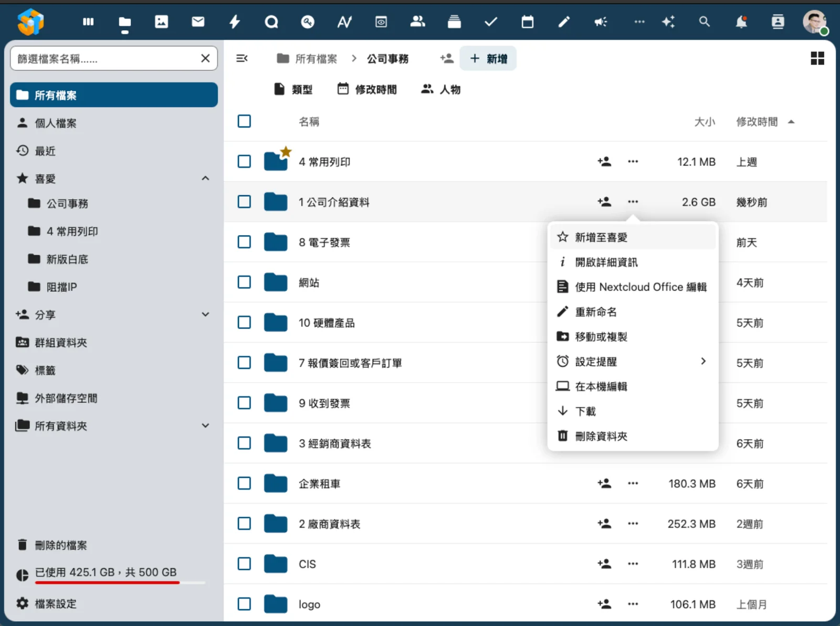Screen dimensions: 840x626
Task: Open the AI assistant sparkle icon
Action: [668, 22]
